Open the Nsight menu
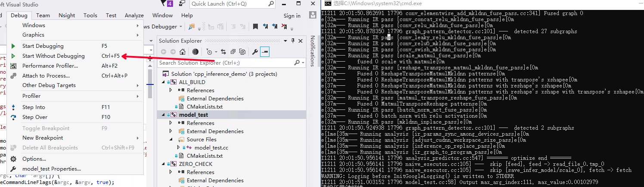The width and height of the screenshot is (644, 187). pyautogui.click(x=66, y=15)
